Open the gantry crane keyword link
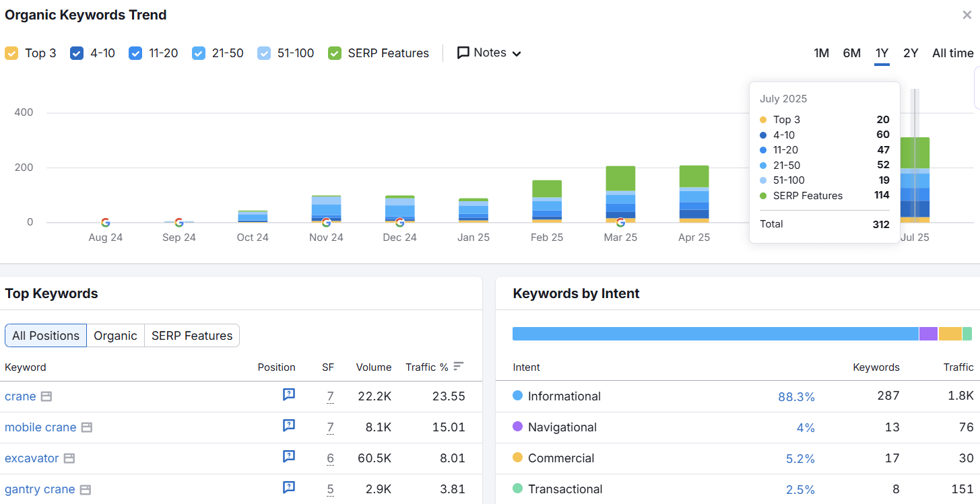The width and height of the screenshot is (980, 504). [x=40, y=489]
